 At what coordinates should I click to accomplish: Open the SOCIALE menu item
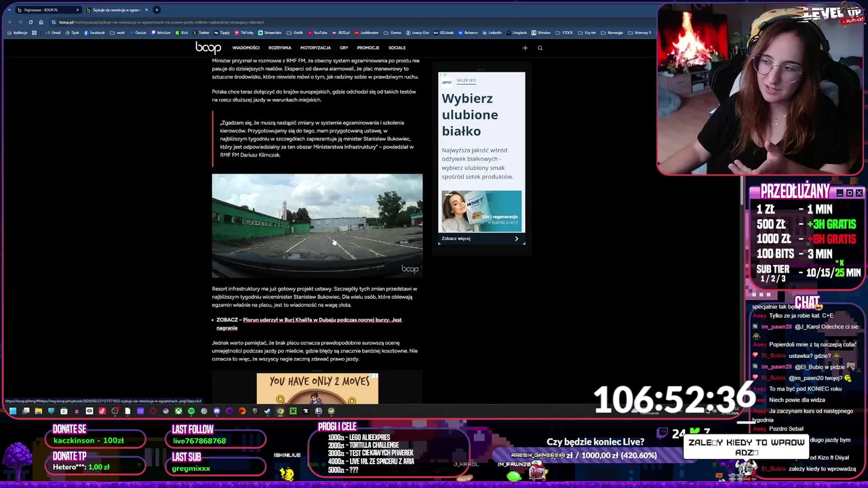click(x=397, y=48)
